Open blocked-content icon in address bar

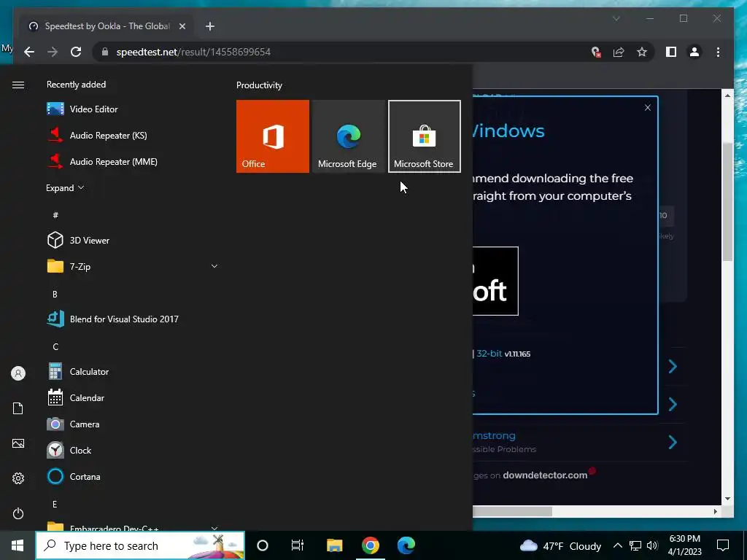(x=595, y=52)
